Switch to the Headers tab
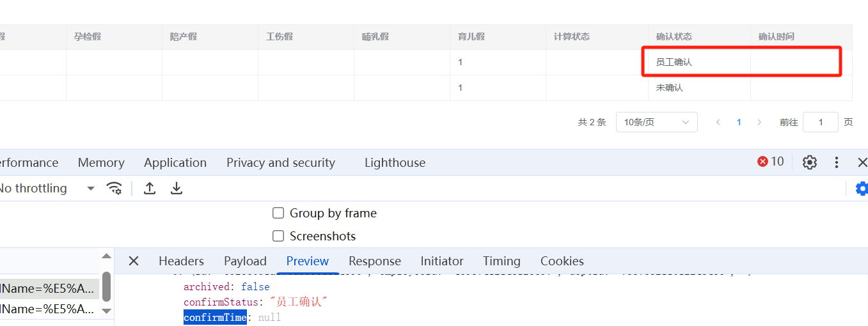Screen dimensions: 868x326 coord(181,261)
